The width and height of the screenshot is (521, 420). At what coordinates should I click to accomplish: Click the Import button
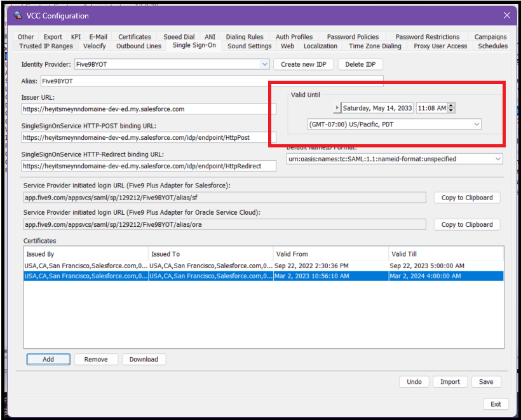point(450,382)
